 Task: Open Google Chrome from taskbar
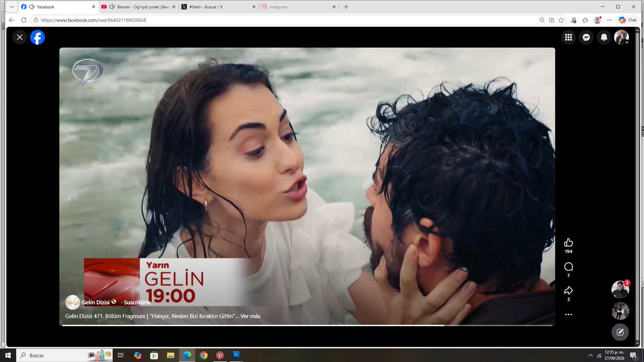pyautogui.click(x=203, y=355)
